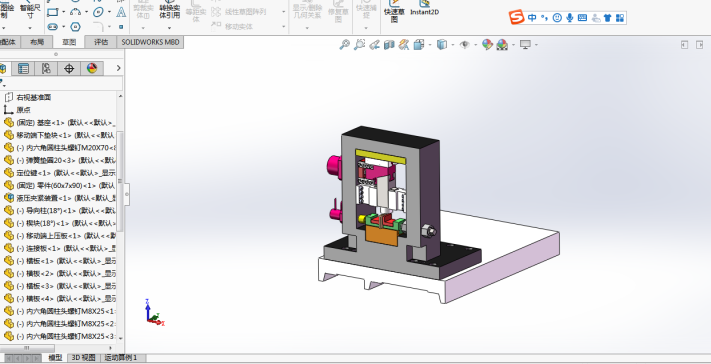Open the DisplayManager color wheel tab
The height and width of the screenshot is (364, 711).
pyautogui.click(x=92, y=68)
